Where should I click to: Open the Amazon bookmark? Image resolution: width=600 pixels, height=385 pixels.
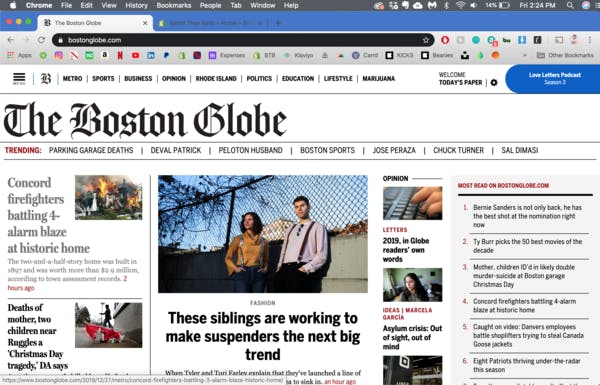(x=104, y=55)
